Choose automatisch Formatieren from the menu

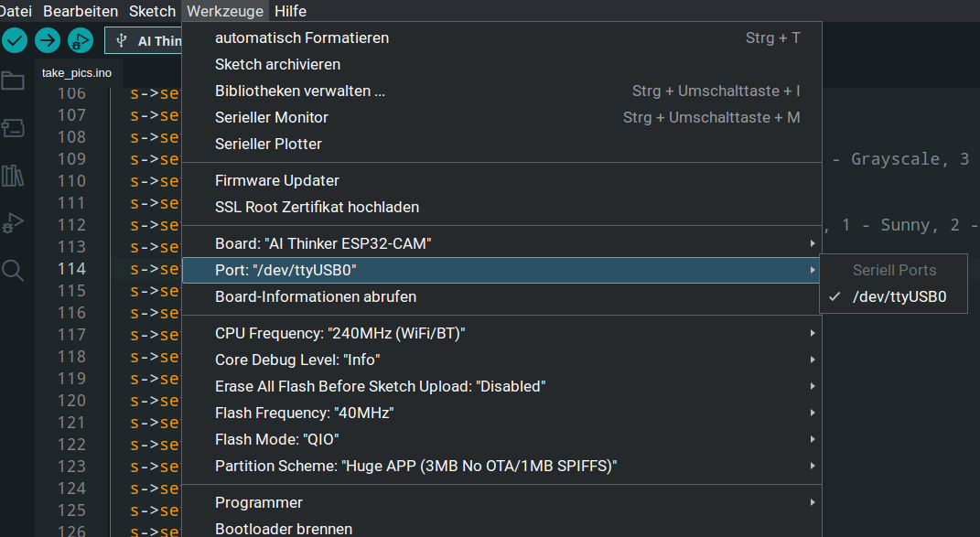pos(301,38)
